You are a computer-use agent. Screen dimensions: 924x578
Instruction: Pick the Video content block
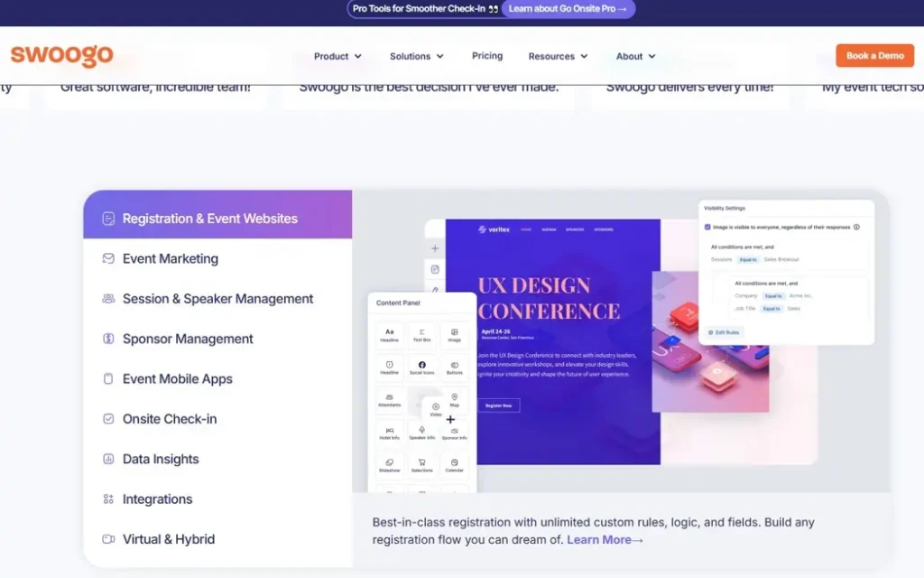click(x=436, y=409)
